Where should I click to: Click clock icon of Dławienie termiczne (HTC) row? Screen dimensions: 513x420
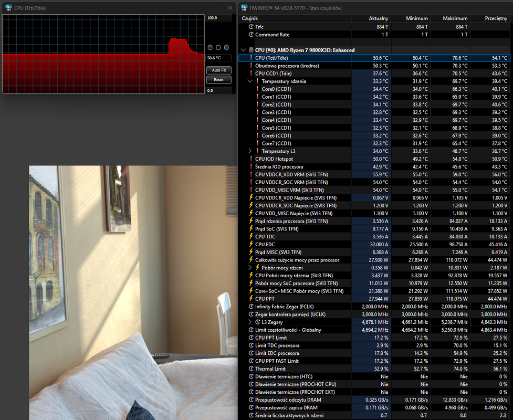[x=251, y=376]
